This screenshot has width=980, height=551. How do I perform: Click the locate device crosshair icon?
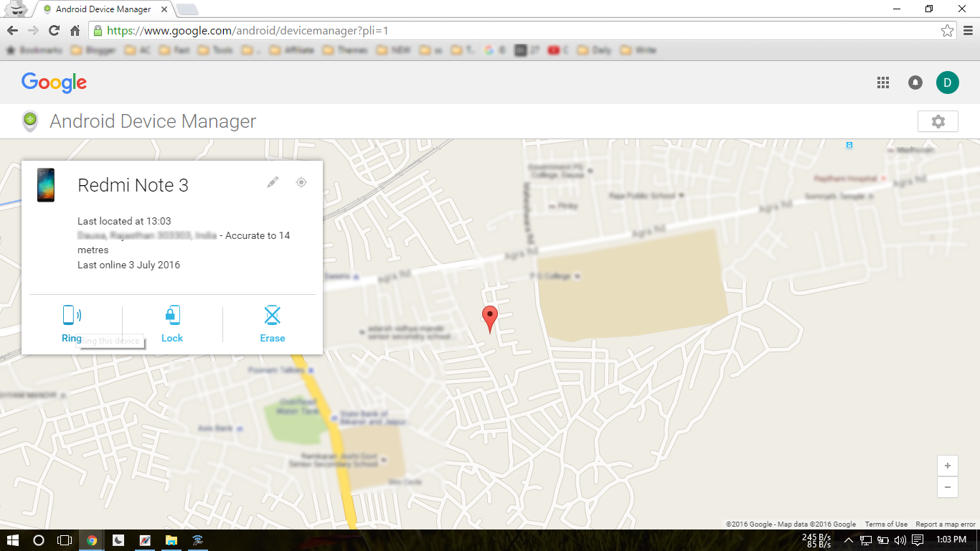(x=301, y=182)
